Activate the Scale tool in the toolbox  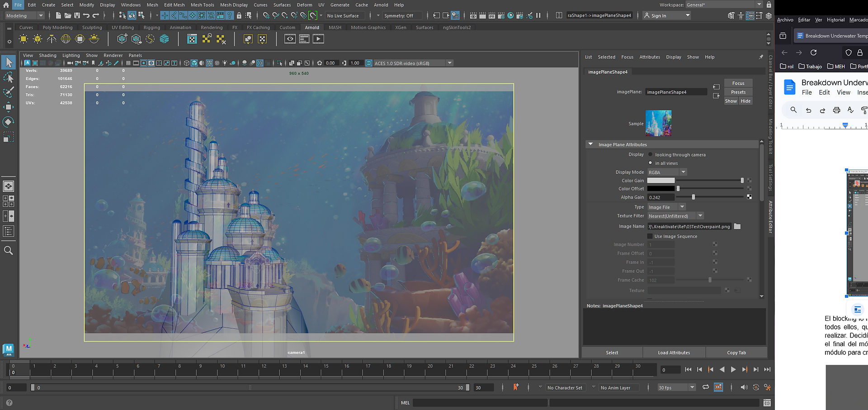[9, 137]
